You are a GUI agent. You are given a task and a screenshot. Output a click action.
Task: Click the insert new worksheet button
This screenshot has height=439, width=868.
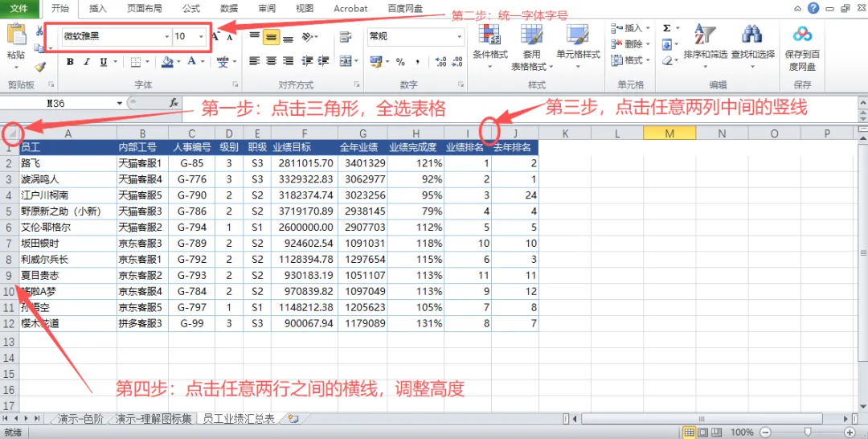[x=293, y=419]
